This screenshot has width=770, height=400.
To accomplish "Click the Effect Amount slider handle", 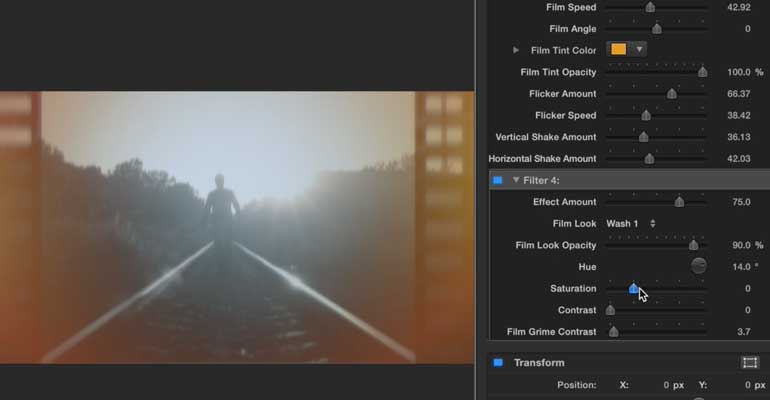I will pos(679,202).
